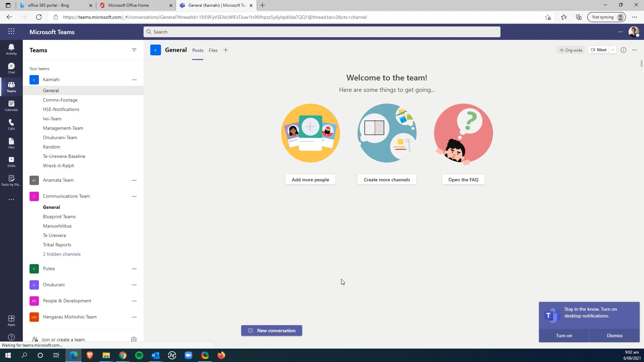Enable desktop notifications with Turn on
Image resolution: width=644 pixels, height=362 pixels.
[564, 335]
